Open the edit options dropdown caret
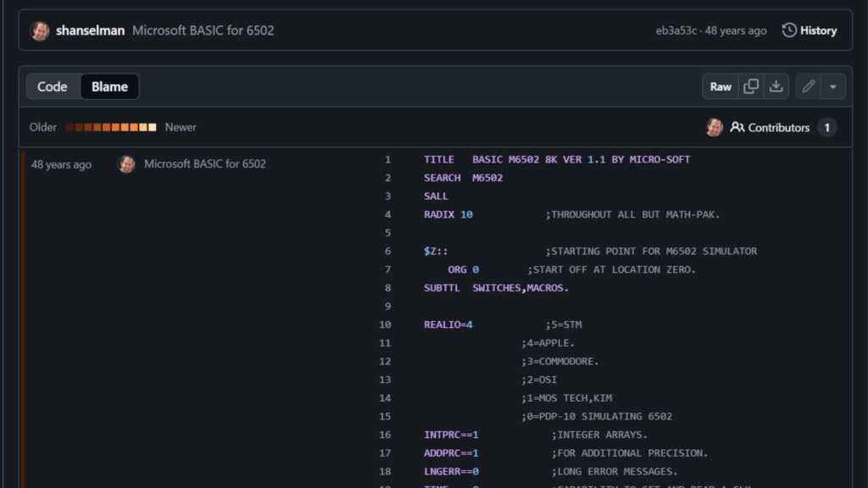868x488 pixels. click(x=833, y=86)
